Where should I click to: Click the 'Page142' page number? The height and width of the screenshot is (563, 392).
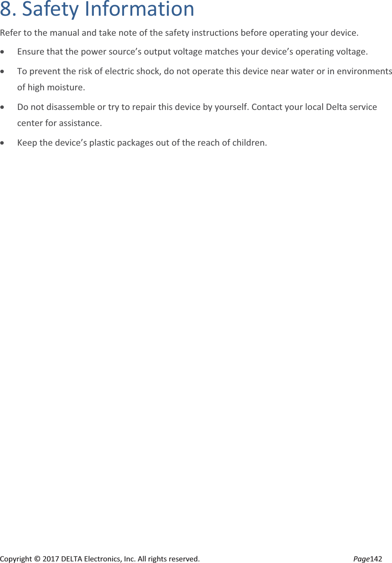(x=368, y=559)
